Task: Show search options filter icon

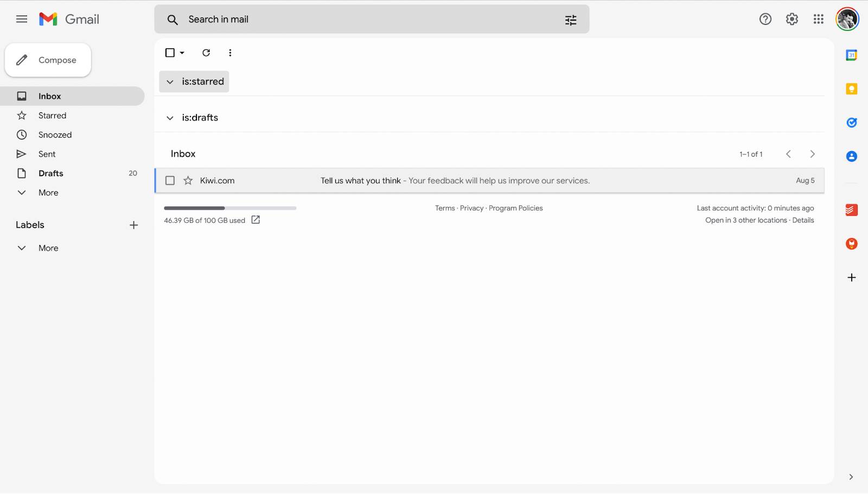Action: [571, 20]
